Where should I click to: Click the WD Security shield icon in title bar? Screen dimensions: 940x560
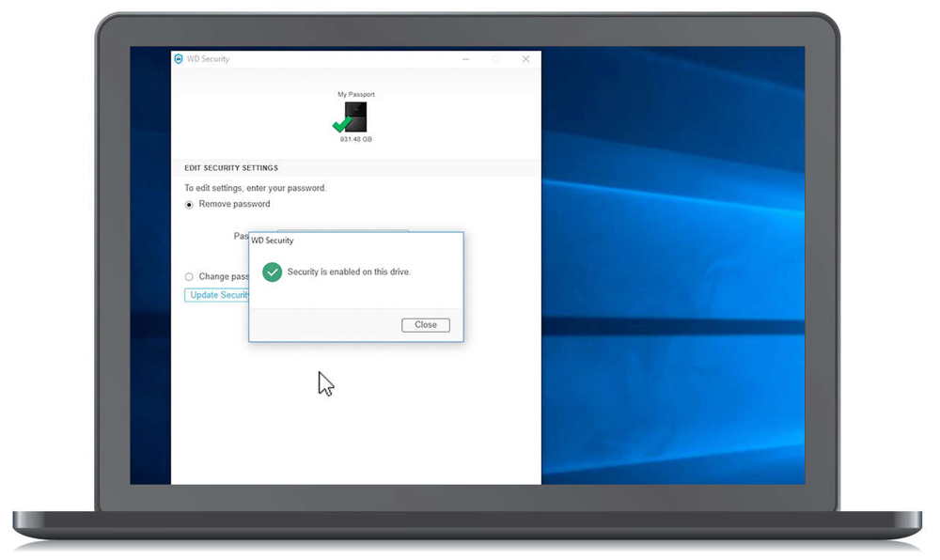(178, 58)
